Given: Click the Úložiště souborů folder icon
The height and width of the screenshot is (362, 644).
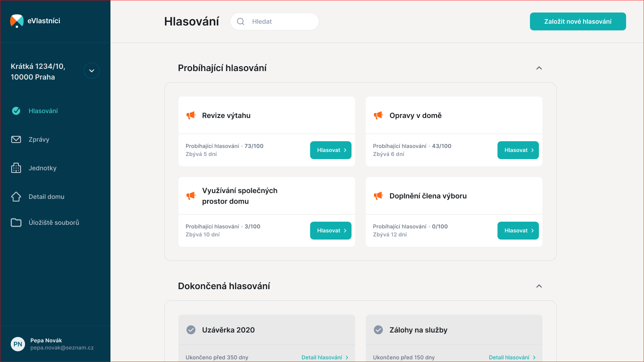Looking at the screenshot, I should (16, 223).
